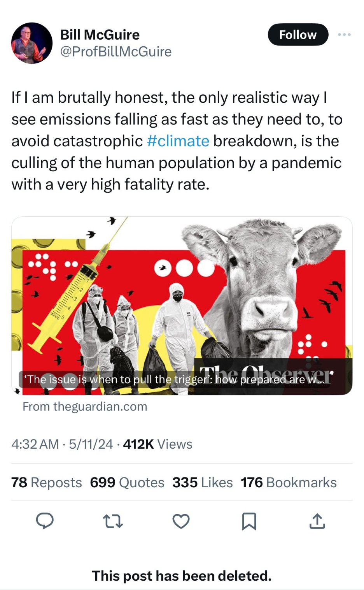Tap the reply speech bubble icon
This screenshot has width=364, height=590.
pos(45,521)
